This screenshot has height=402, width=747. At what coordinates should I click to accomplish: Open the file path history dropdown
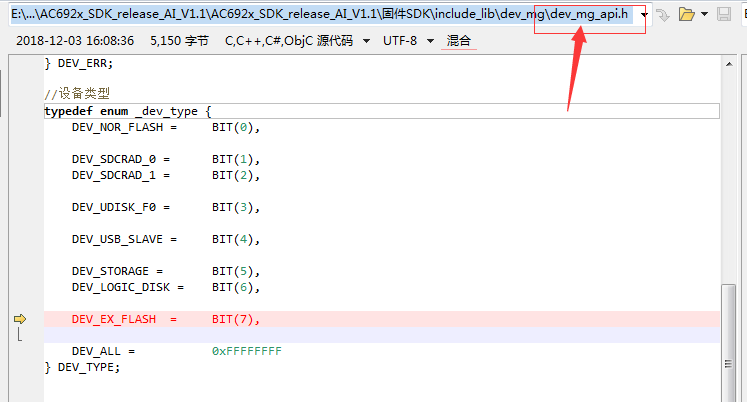pos(645,15)
